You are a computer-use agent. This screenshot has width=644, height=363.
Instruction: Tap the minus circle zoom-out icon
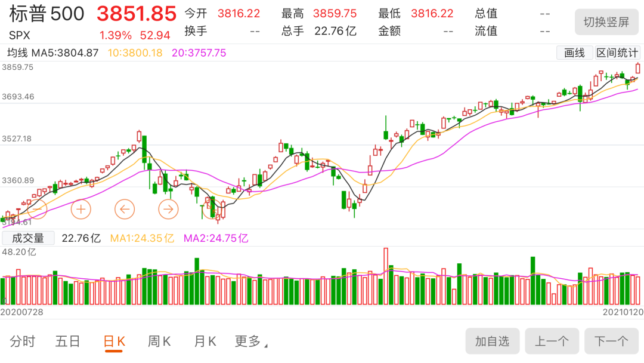tap(36, 209)
